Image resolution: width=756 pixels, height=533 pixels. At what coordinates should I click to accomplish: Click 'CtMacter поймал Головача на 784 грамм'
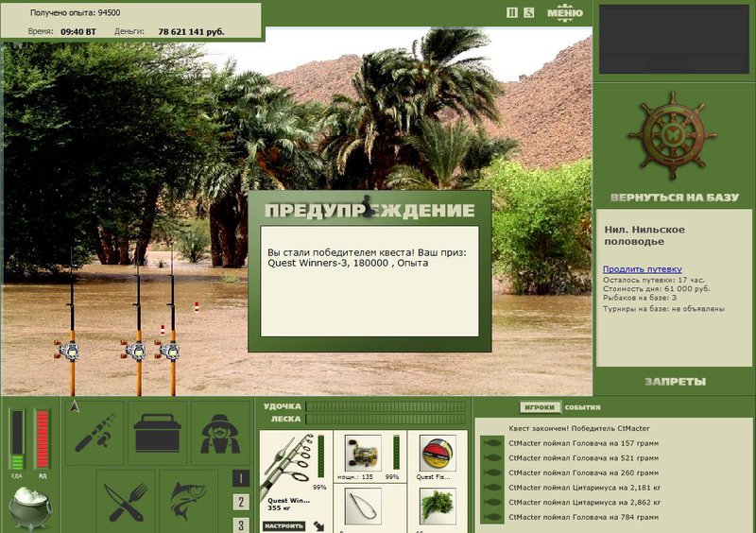583,517
